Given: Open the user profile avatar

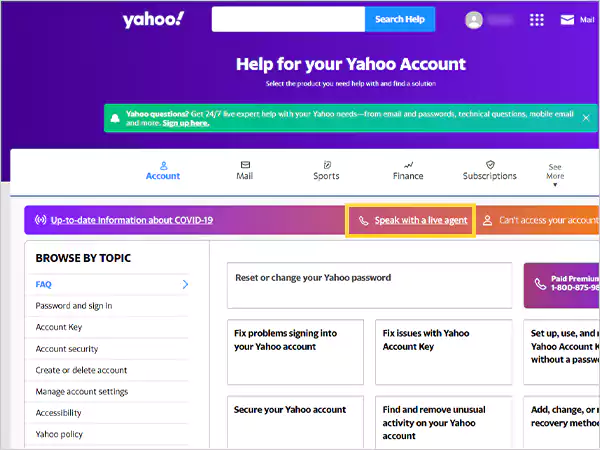Looking at the screenshot, I should click(x=474, y=20).
